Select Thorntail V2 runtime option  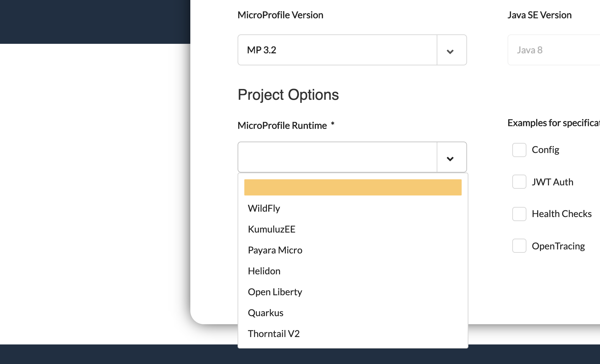[x=353, y=334]
